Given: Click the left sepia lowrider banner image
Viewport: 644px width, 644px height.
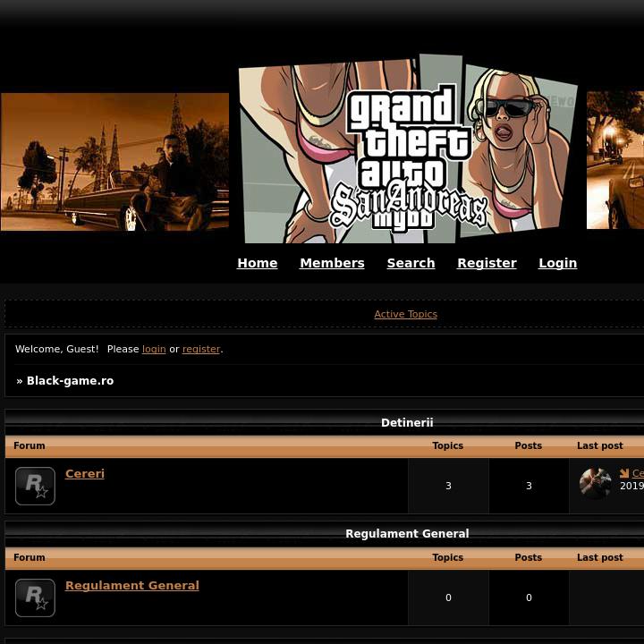Looking at the screenshot, I should pos(114,162).
